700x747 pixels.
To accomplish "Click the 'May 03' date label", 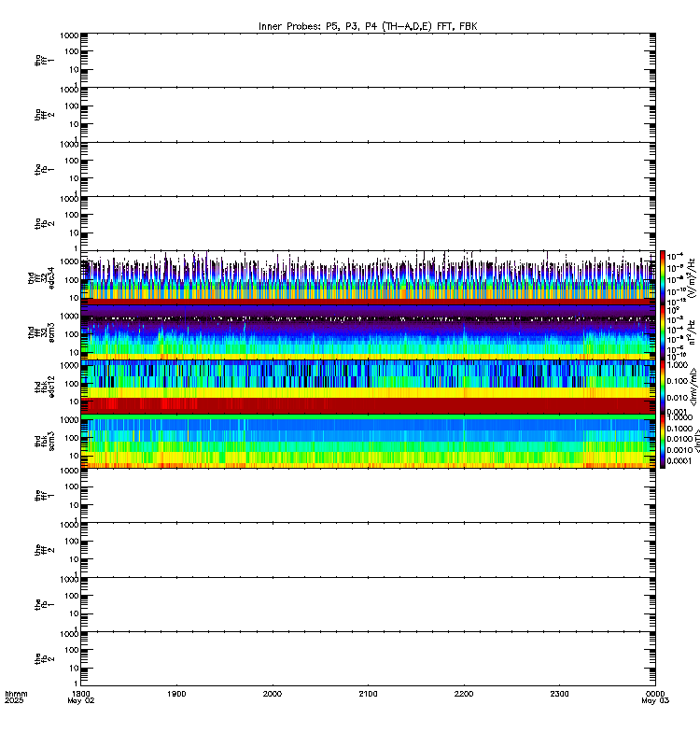I will point(655,701).
